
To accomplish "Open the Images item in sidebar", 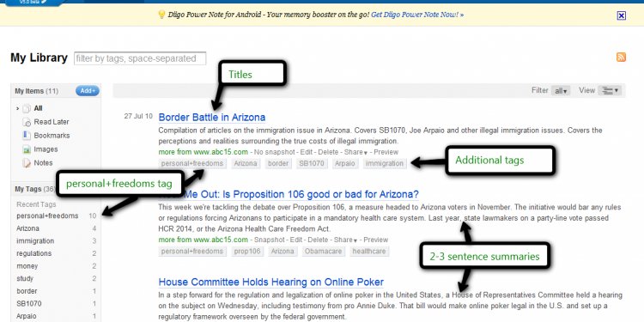I will pos(40,149).
